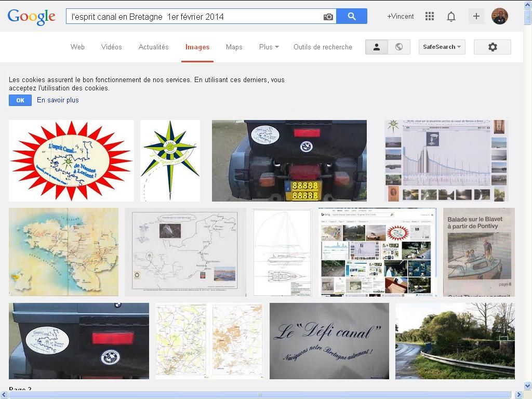Show personal results with the person icon
Image resolution: width=532 pixels, height=399 pixels.
[376, 47]
